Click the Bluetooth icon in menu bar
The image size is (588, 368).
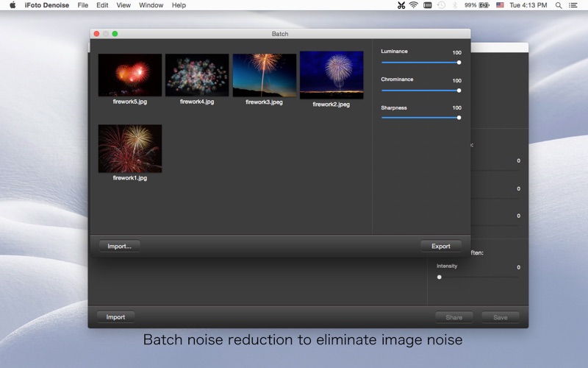(454, 5)
